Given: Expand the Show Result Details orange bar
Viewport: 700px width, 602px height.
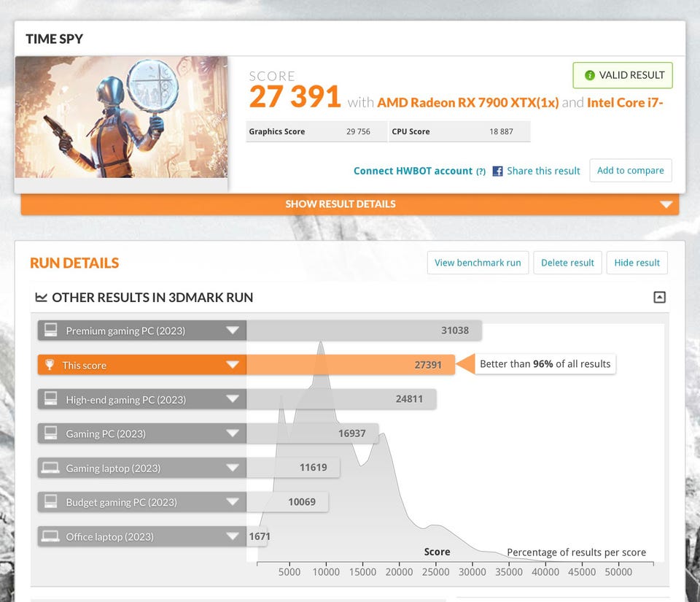Looking at the screenshot, I should pos(350,204).
